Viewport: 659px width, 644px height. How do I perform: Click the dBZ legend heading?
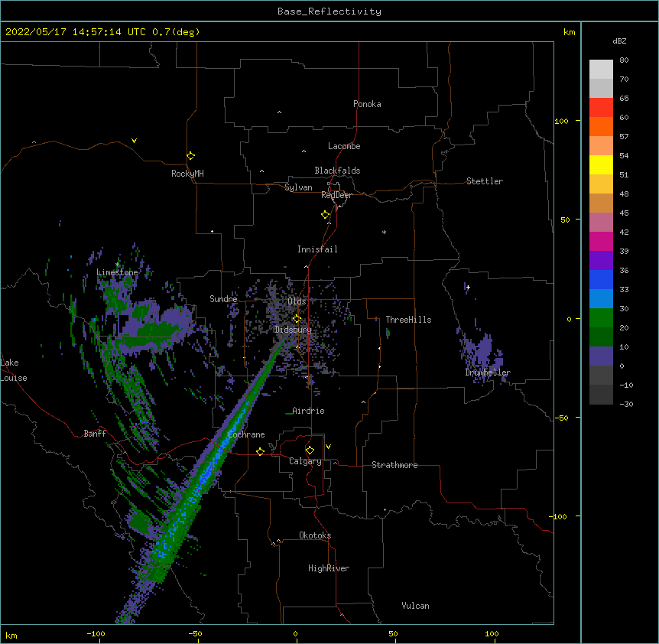pyautogui.click(x=619, y=41)
